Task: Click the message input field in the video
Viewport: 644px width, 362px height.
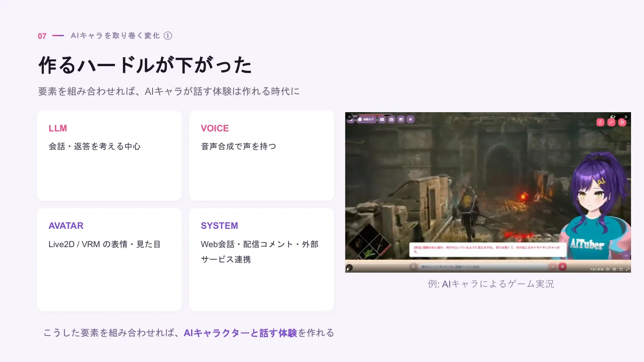Action: (x=483, y=267)
